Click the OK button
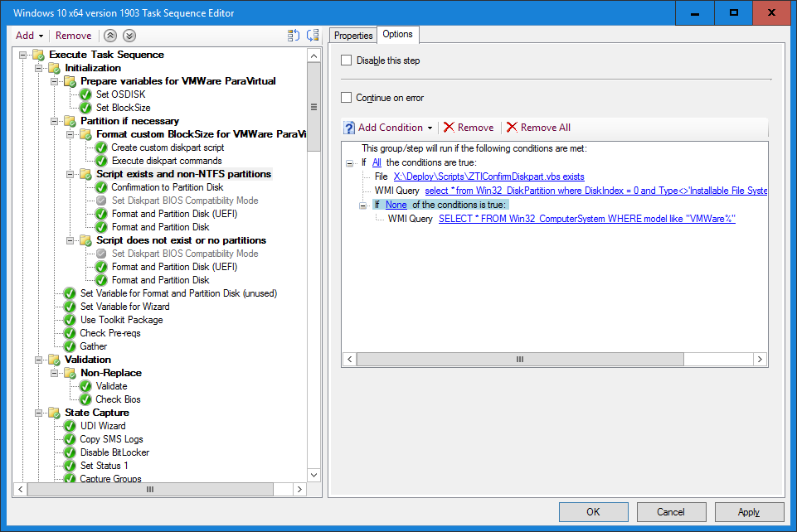The width and height of the screenshot is (797, 532). pyautogui.click(x=593, y=511)
